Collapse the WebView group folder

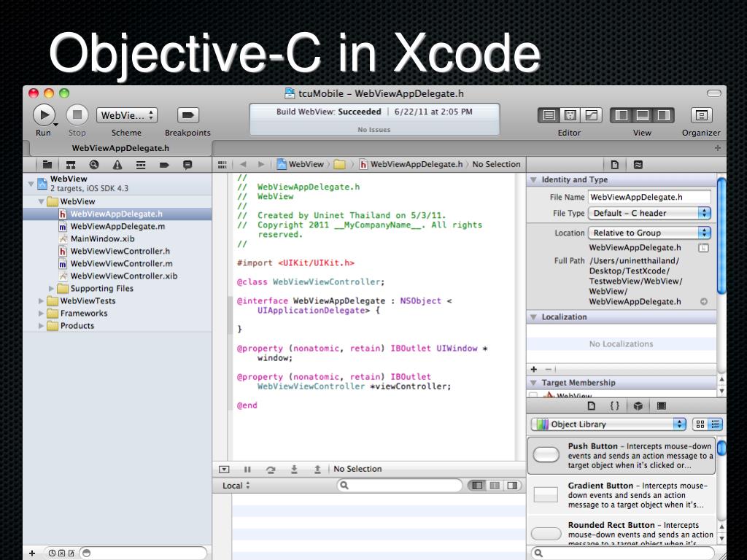click(42, 201)
